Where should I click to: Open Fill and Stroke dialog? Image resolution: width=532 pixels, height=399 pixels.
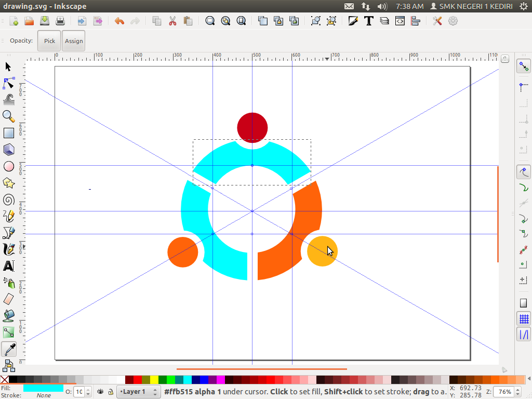tap(353, 21)
